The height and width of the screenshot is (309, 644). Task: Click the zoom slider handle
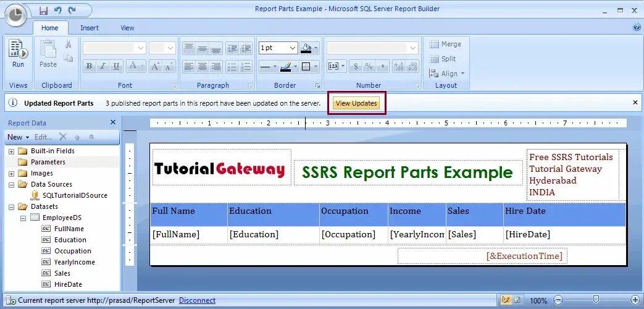coord(596,300)
